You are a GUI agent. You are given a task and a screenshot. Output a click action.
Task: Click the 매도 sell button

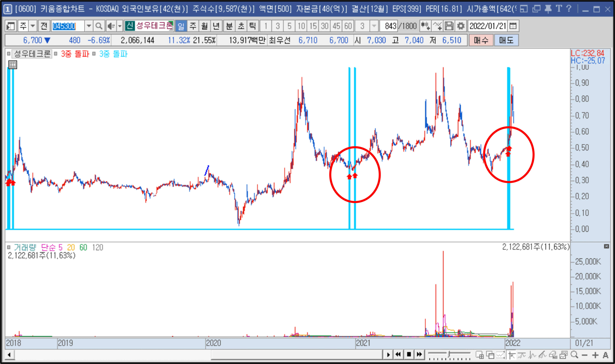click(x=506, y=40)
